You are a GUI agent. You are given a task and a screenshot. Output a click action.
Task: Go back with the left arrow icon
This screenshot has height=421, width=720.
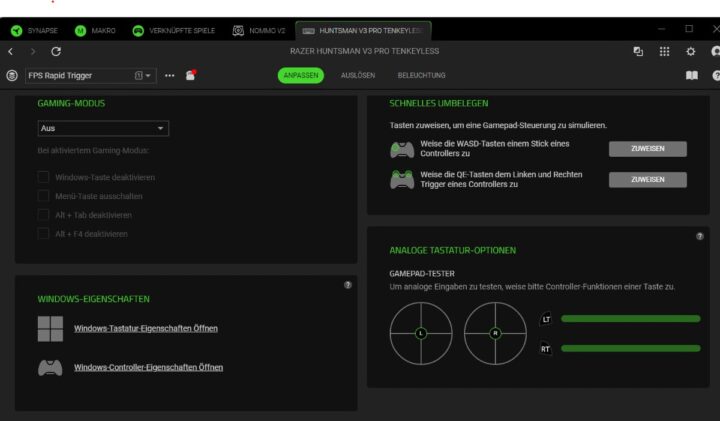tap(11, 51)
